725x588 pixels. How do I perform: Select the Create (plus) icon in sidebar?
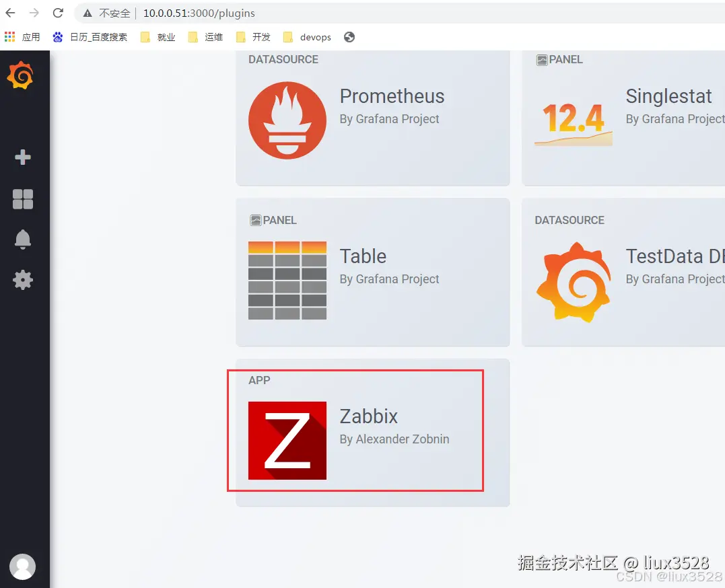[x=23, y=157]
